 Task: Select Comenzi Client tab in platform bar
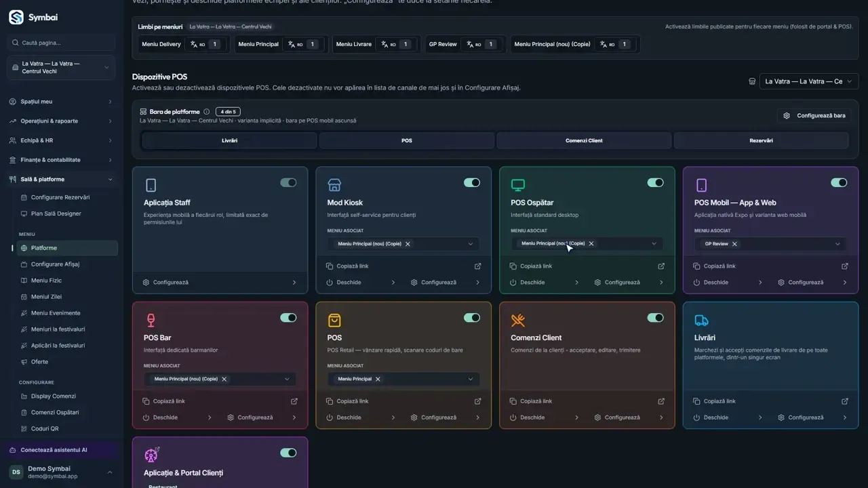pos(584,140)
